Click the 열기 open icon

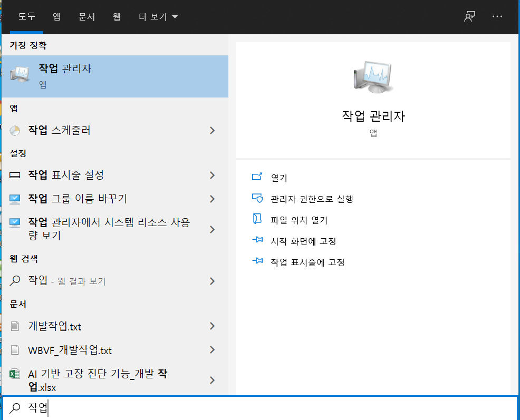[x=257, y=177]
